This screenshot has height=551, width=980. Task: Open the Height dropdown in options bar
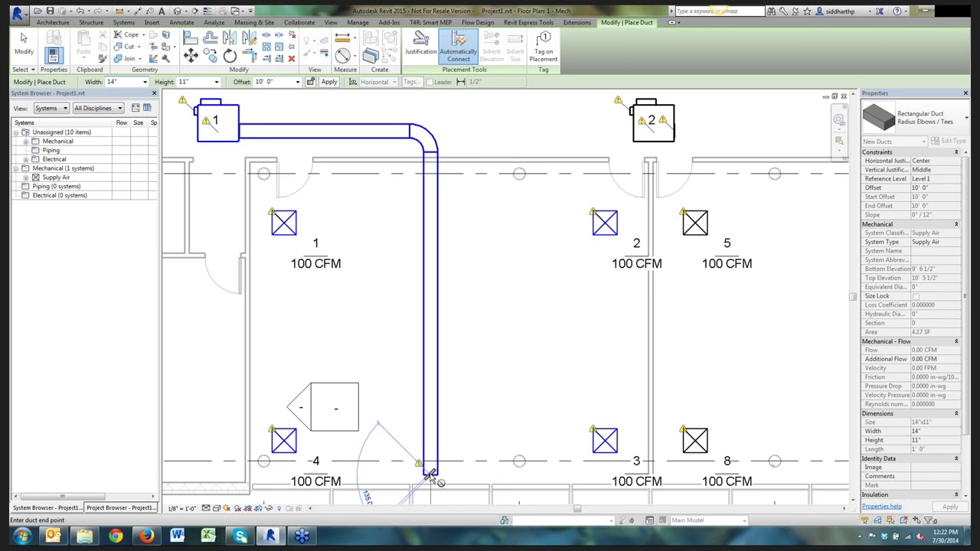(216, 82)
